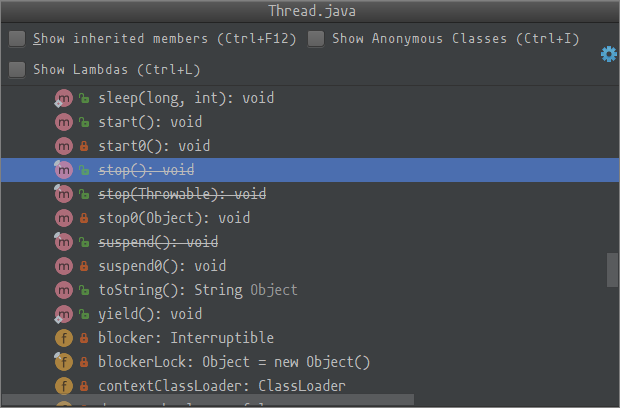The width and height of the screenshot is (620, 408).
Task: Toggle Show Anonymous Classes checkbox
Action: [x=316, y=39]
